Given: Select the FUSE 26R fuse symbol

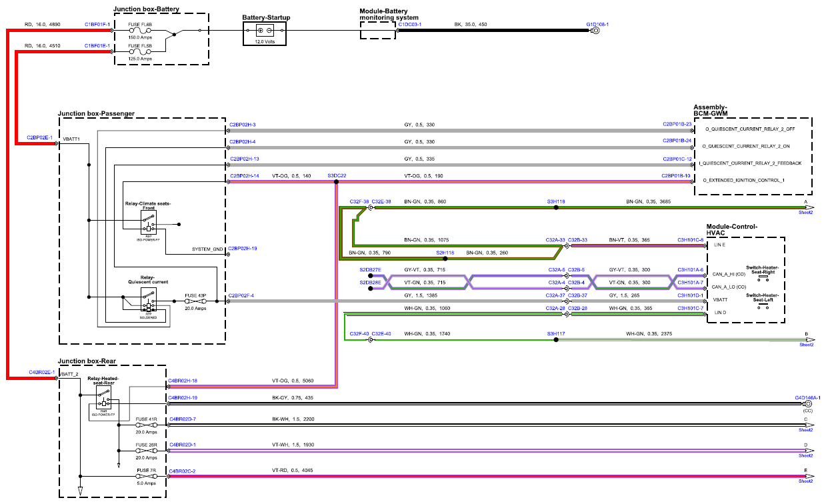Looking at the screenshot, I should (x=147, y=450).
